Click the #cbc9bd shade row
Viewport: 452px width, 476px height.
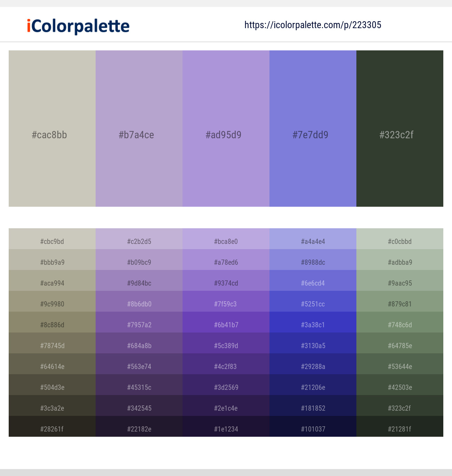coord(52,241)
